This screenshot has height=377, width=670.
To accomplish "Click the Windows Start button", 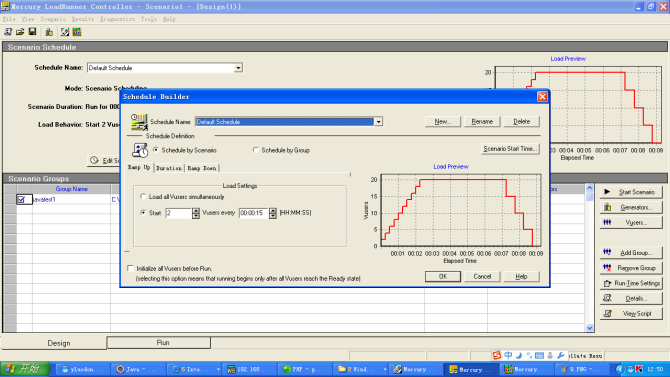I will [x=25, y=369].
